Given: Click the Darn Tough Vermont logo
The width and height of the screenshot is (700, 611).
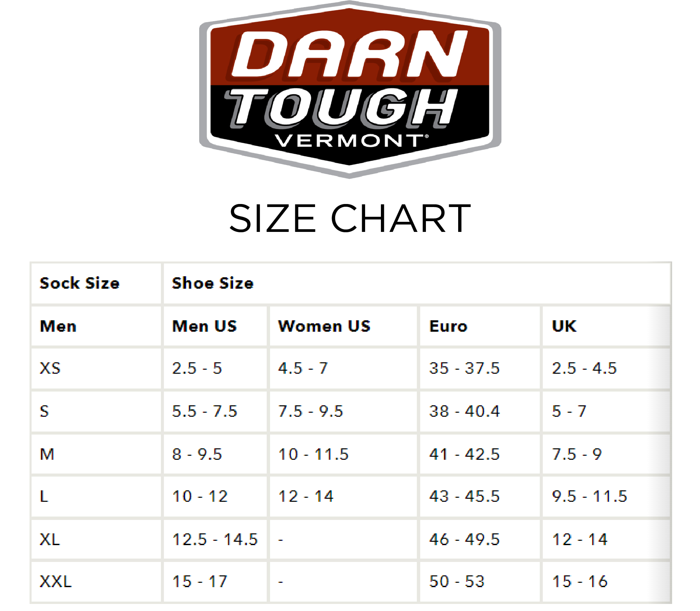Looking at the screenshot, I should (x=350, y=89).
